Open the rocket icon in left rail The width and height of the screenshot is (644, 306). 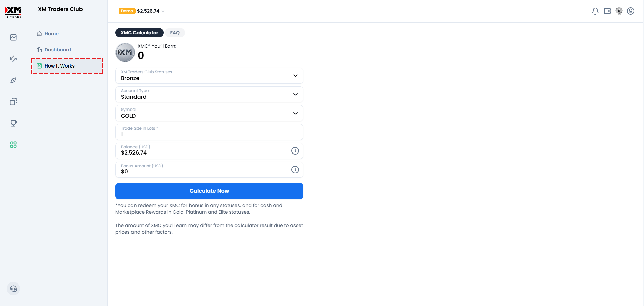pyautogui.click(x=13, y=80)
